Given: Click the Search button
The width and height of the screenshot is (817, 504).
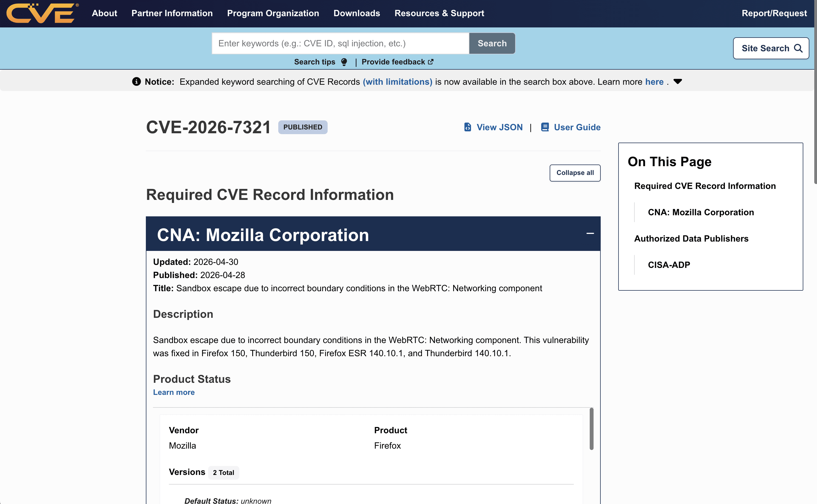Looking at the screenshot, I should point(492,43).
